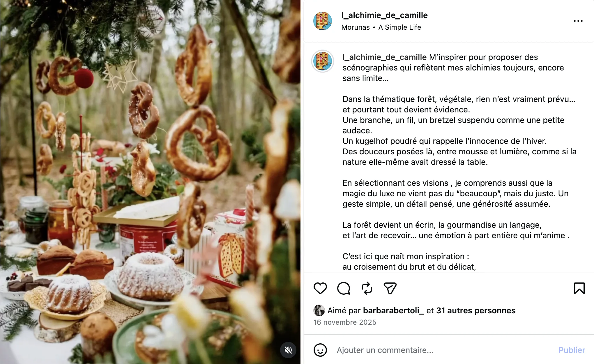Repost using the circular arrows icon

coord(367,288)
